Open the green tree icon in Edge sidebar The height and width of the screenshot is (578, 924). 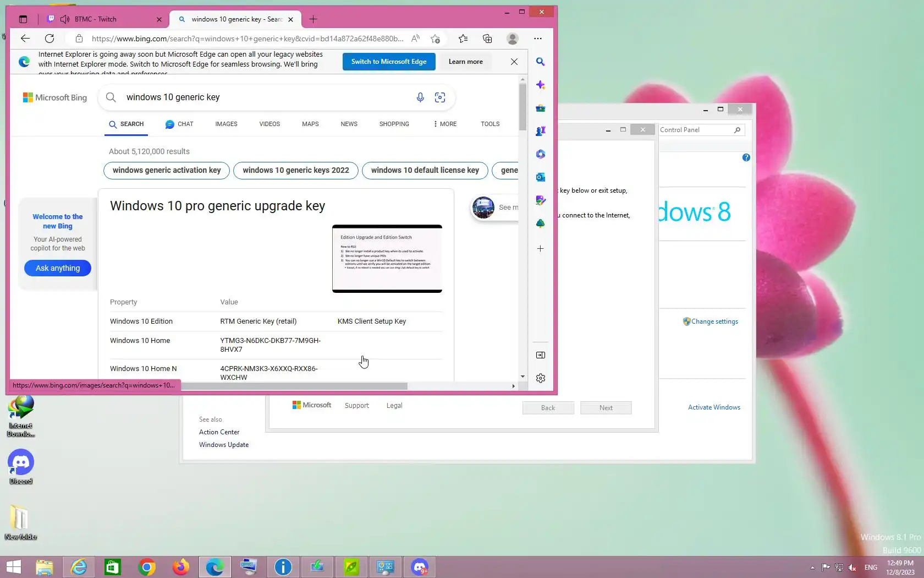pyautogui.click(x=541, y=223)
